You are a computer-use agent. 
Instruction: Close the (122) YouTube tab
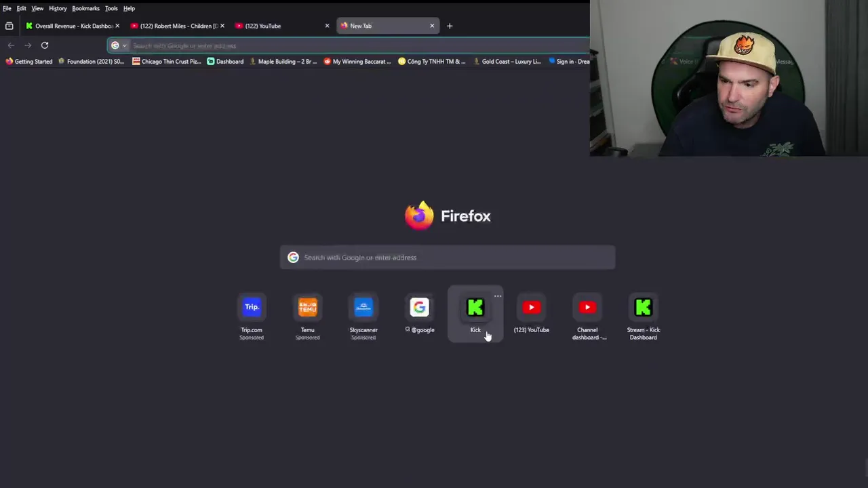point(327,26)
